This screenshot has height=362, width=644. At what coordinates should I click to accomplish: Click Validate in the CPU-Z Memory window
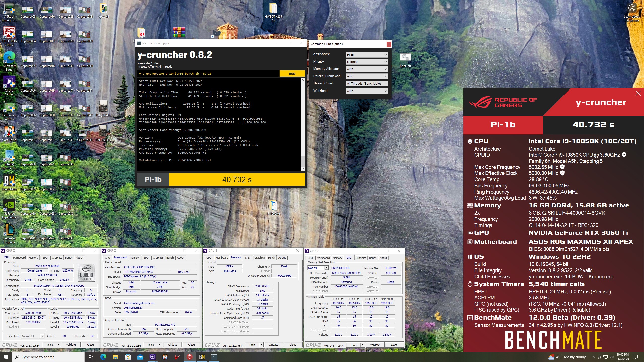tap(273, 345)
